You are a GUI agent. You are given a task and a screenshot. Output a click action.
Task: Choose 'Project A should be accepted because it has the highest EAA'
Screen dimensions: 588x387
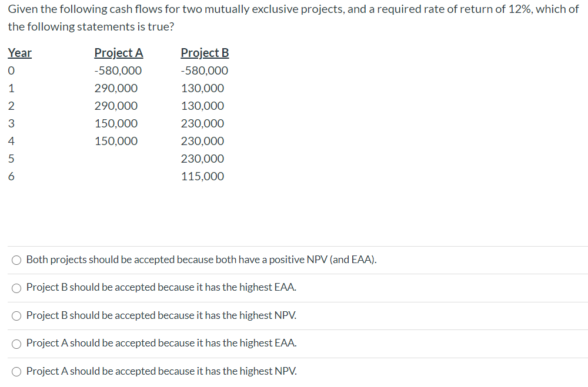(16, 343)
